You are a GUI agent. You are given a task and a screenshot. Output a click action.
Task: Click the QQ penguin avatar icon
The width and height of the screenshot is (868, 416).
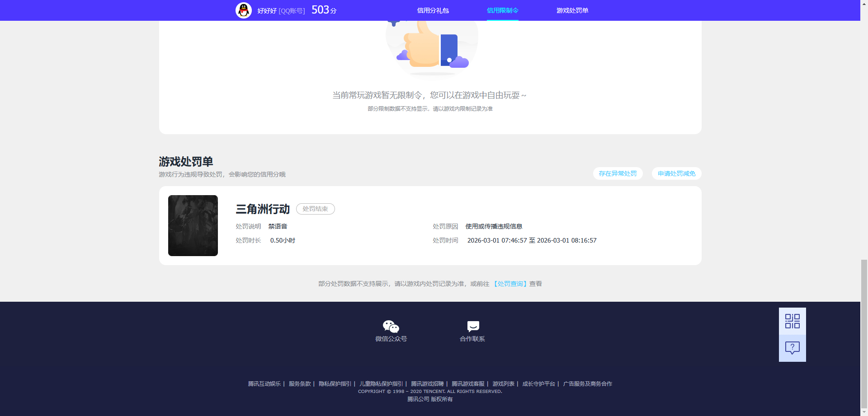[x=244, y=10]
